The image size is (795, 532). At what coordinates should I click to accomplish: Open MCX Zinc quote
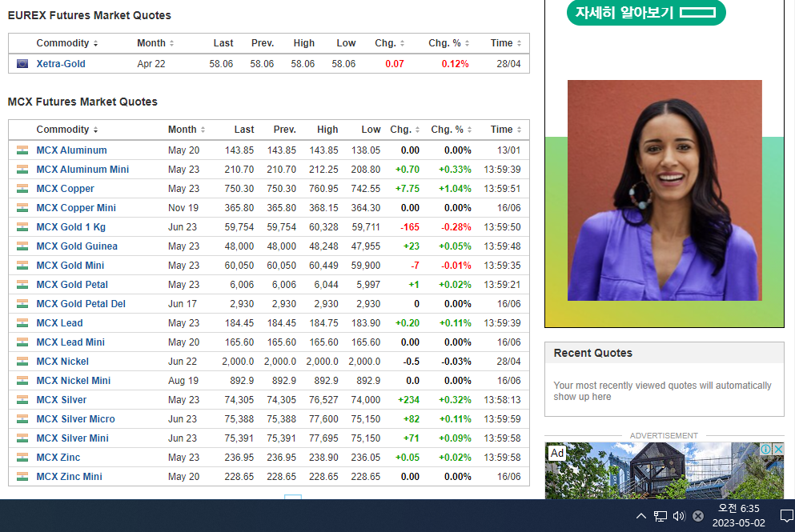point(58,458)
